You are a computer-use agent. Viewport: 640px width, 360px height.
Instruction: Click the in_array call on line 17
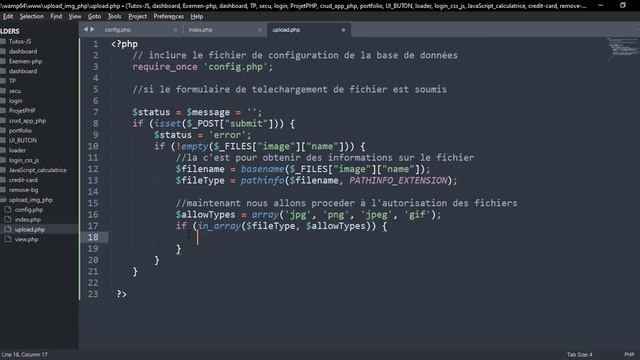(219, 226)
